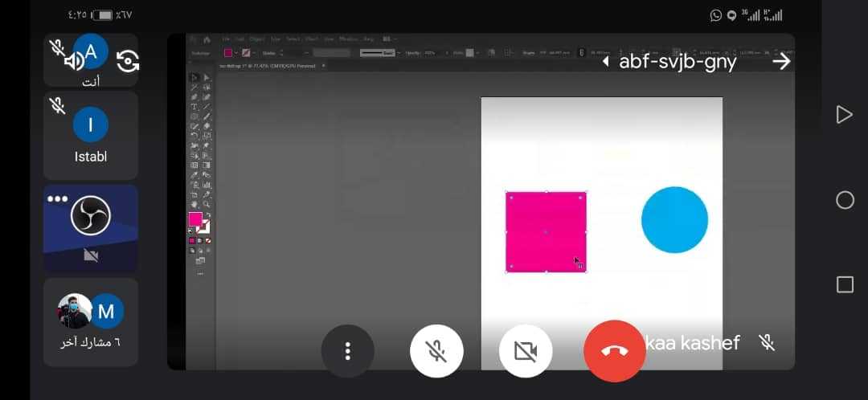This screenshot has width=868, height=400.
Task: Tap the abf-svjb-gny meeting code text
Action: pos(677,62)
